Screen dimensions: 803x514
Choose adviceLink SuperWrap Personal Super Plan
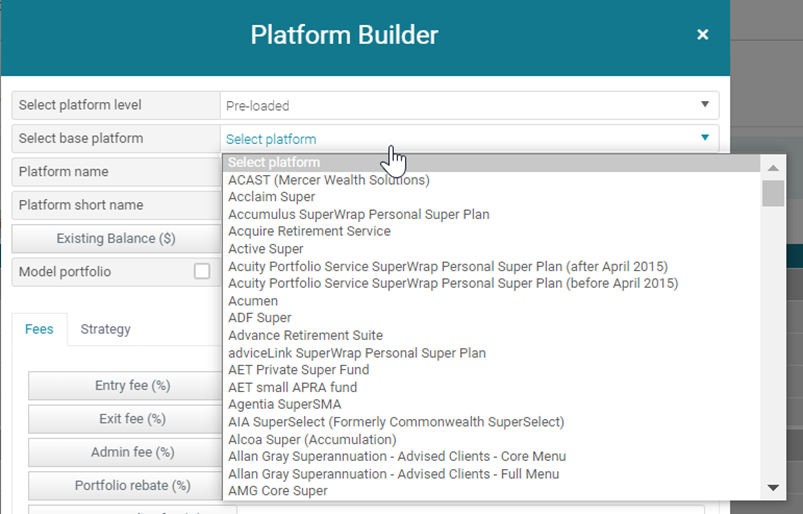(x=492, y=353)
